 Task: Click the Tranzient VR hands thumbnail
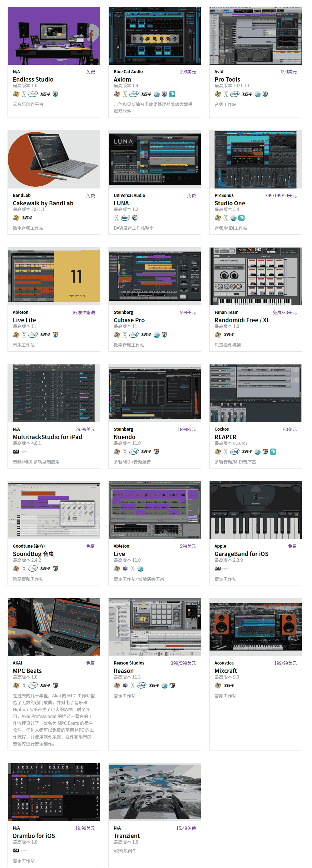tap(155, 791)
